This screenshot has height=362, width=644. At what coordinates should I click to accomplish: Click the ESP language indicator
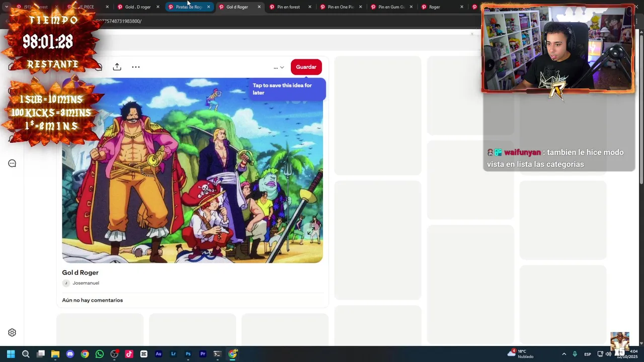(587, 354)
